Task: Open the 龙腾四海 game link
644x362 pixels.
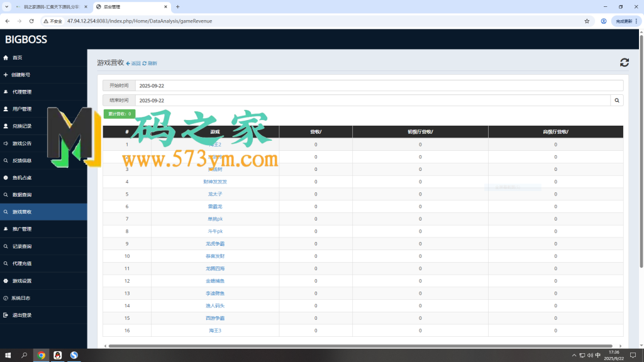Action: click(x=215, y=268)
